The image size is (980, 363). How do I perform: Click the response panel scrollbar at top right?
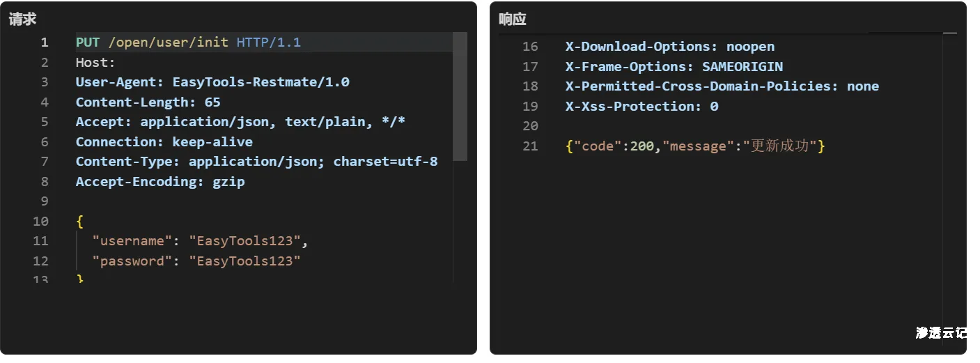point(949,33)
